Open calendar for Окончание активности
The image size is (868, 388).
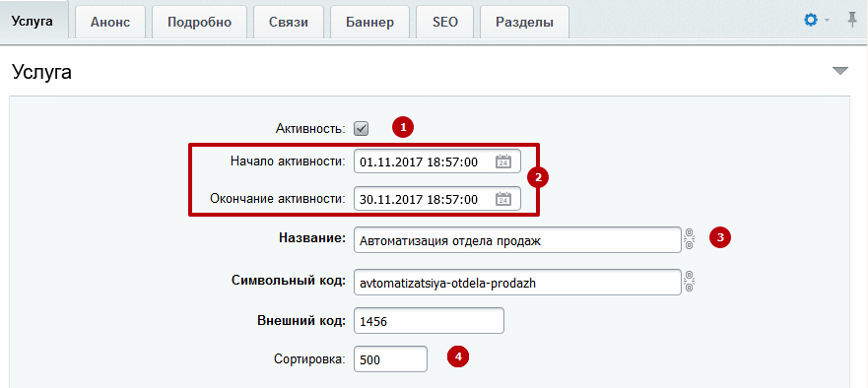[502, 199]
